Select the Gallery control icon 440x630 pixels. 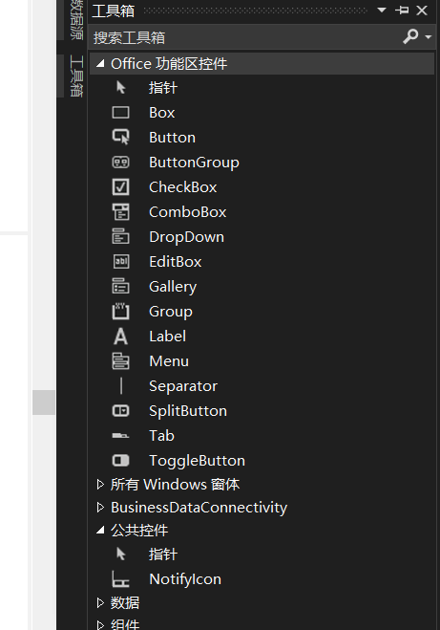tap(121, 286)
